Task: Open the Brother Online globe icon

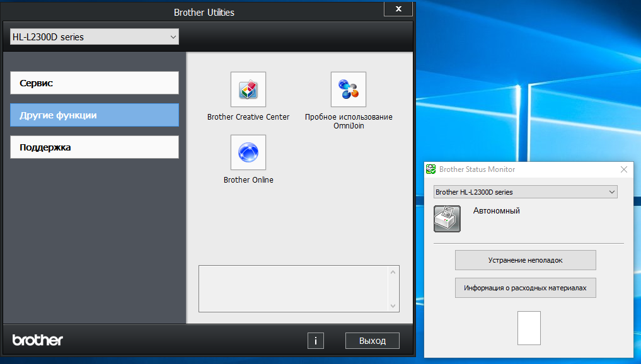Action: (248, 152)
